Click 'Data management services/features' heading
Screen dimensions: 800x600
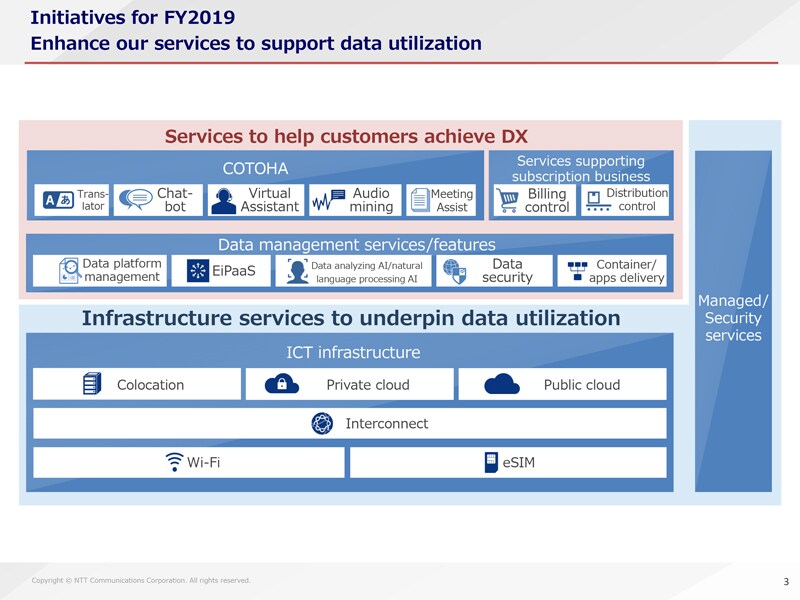coord(357,245)
